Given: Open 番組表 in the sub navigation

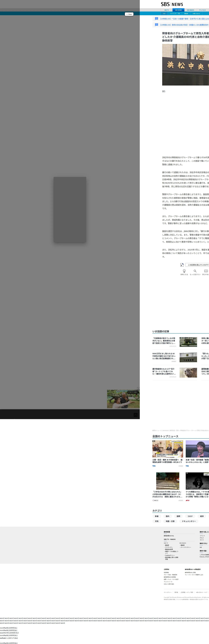Looking at the screenshot, I should point(186,13).
